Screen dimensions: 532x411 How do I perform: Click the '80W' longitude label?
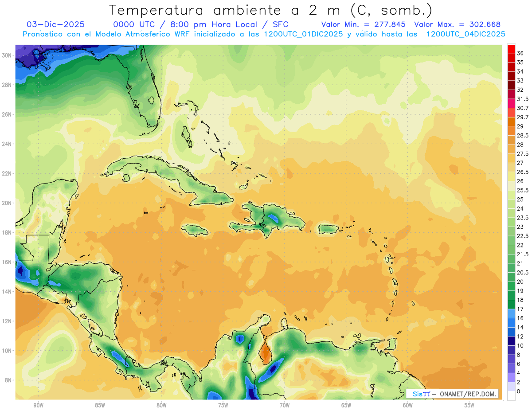161,405
